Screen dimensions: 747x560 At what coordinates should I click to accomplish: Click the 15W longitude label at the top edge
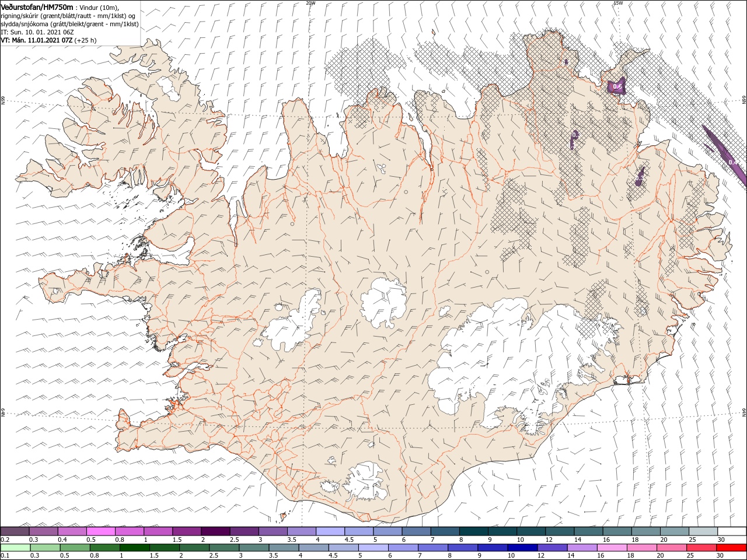tap(618, 3)
